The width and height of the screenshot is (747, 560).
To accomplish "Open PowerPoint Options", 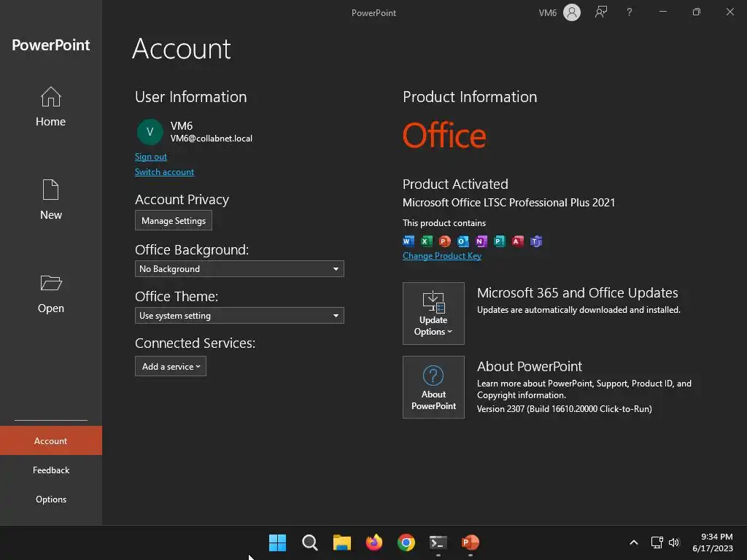I will pyautogui.click(x=51, y=499).
